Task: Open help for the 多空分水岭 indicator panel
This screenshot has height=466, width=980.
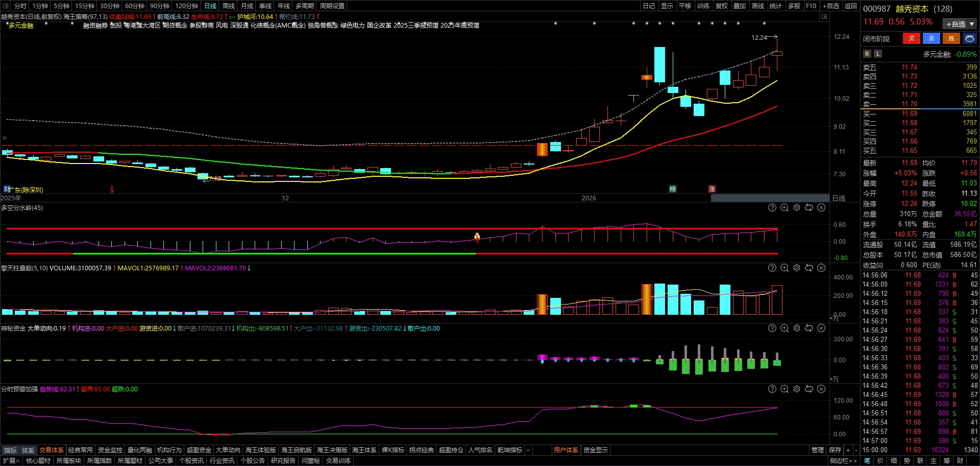Action: click(772, 207)
